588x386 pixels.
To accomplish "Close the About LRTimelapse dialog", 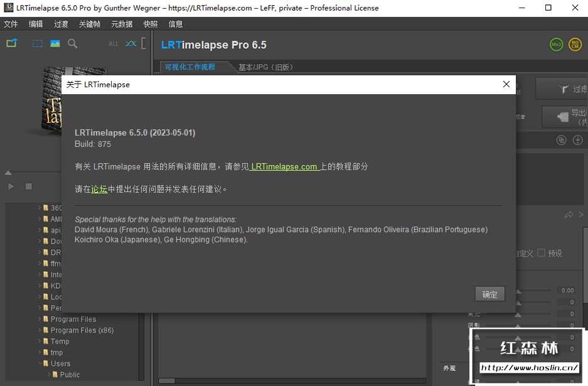I will [x=506, y=84].
